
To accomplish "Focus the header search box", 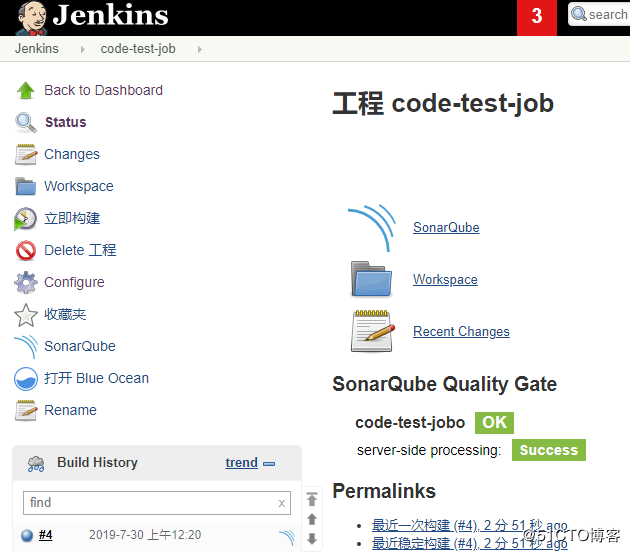I will click(599, 14).
